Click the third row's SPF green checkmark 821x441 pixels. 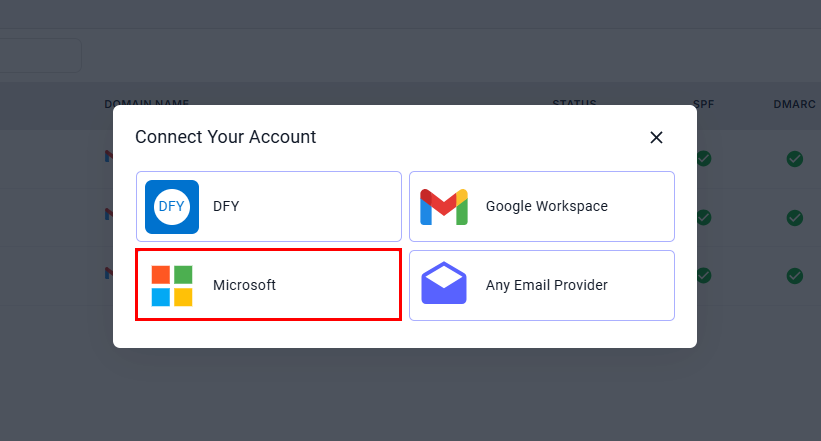click(704, 275)
